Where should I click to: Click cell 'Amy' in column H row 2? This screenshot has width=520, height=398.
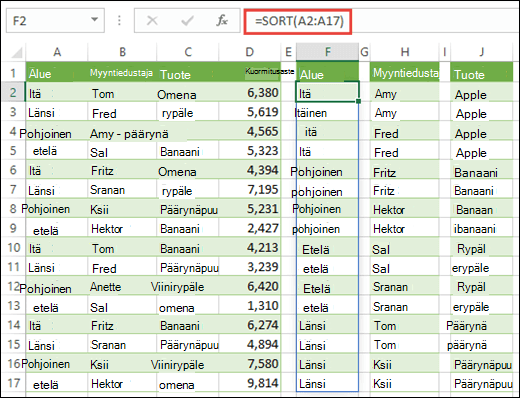(405, 92)
